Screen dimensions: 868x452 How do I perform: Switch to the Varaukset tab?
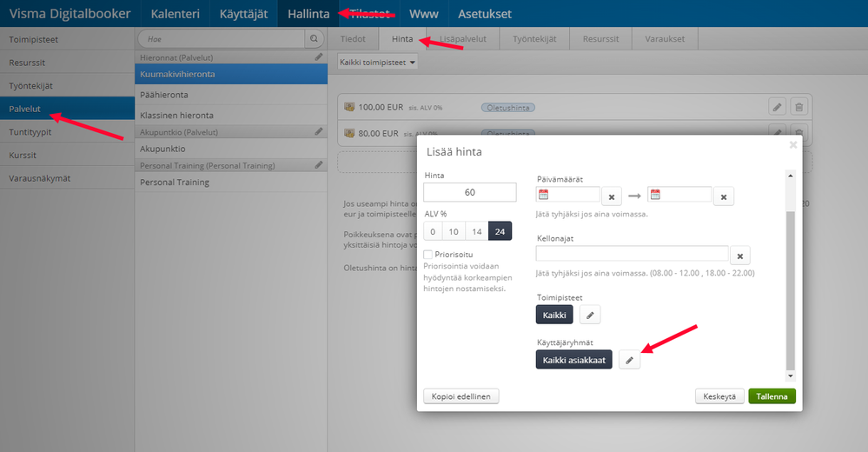pyautogui.click(x=665, y=39)
